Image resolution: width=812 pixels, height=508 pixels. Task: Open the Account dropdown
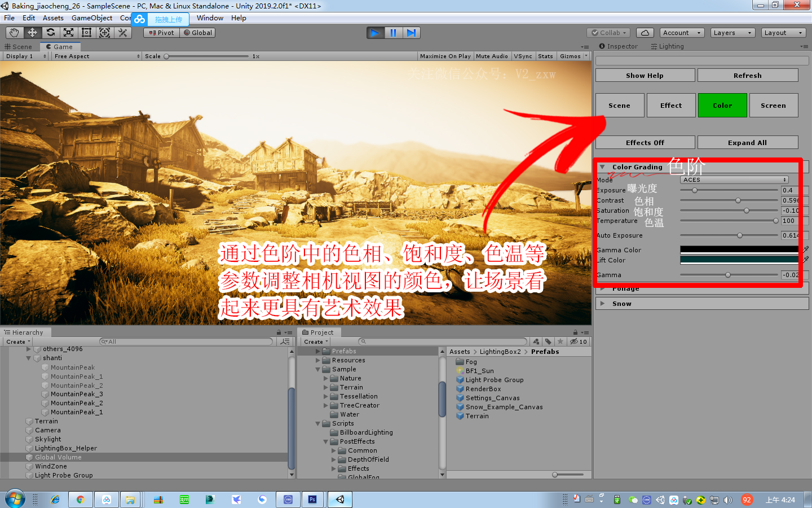[682, 33]
